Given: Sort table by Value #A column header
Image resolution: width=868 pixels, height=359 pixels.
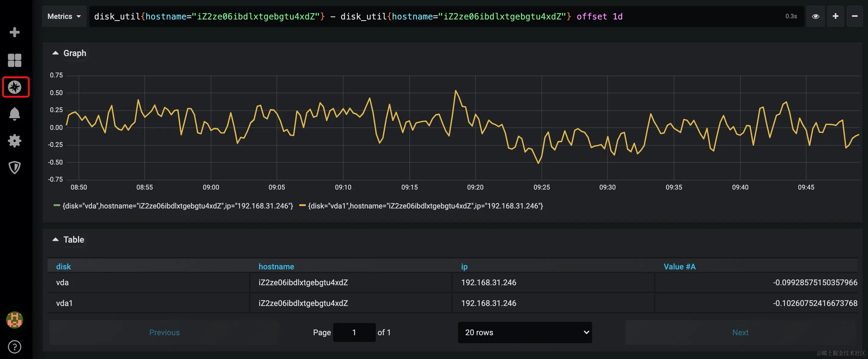Looking at the screenshot, I should (x=679, y=267).
